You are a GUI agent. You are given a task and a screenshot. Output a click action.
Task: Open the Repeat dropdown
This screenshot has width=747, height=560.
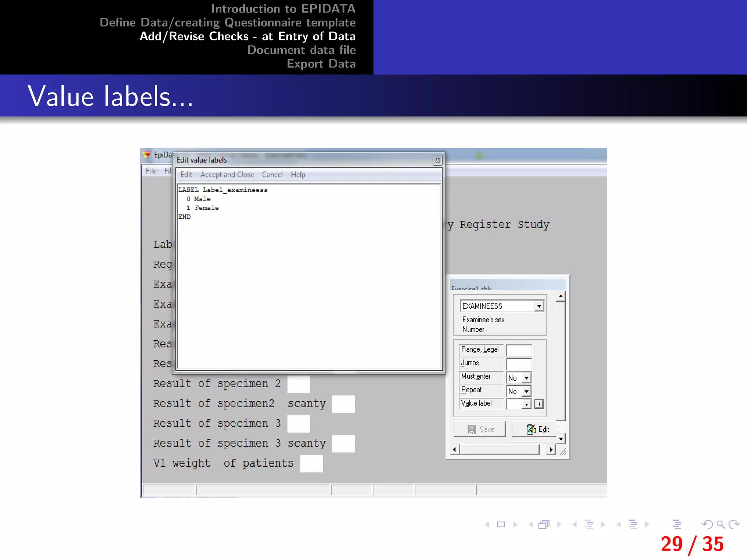coord(526,392)
